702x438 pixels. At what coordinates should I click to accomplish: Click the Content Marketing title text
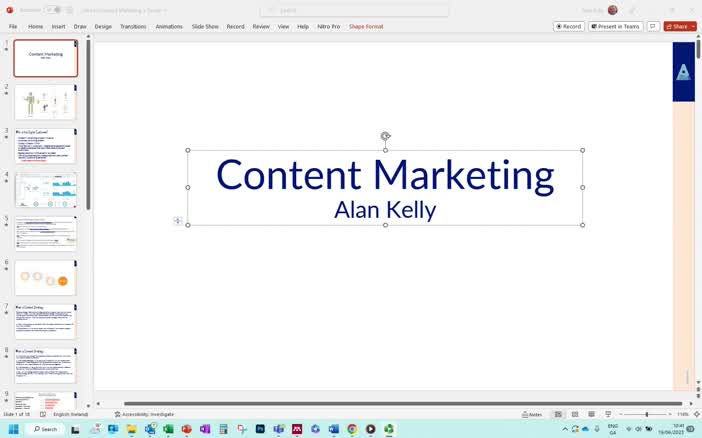click(x=385, y=175)
